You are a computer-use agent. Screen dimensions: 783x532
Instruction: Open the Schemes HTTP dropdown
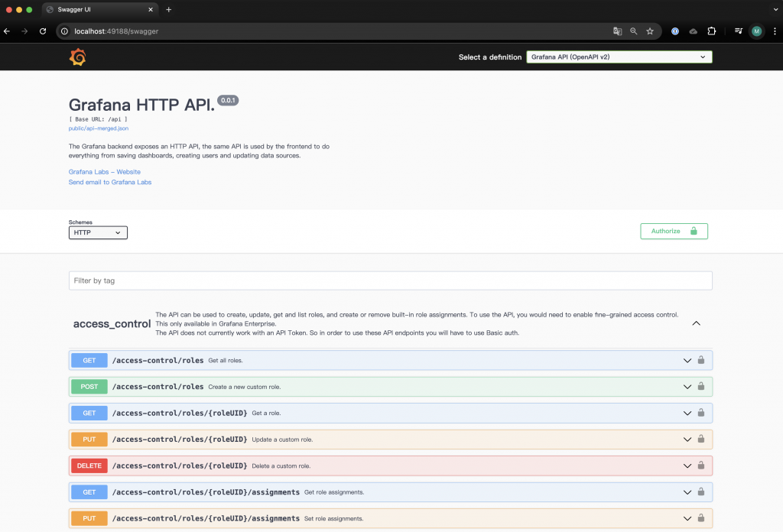pyautogui.click(x=98, y=232)
